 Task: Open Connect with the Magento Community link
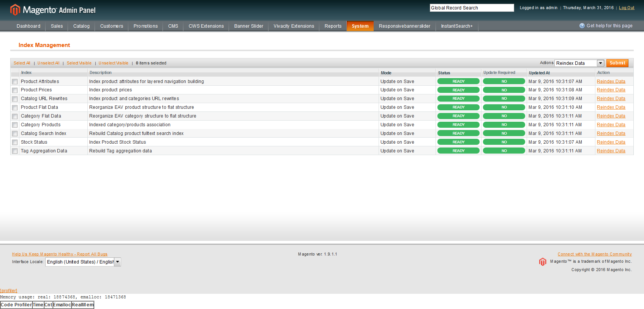tap(595, 254)
